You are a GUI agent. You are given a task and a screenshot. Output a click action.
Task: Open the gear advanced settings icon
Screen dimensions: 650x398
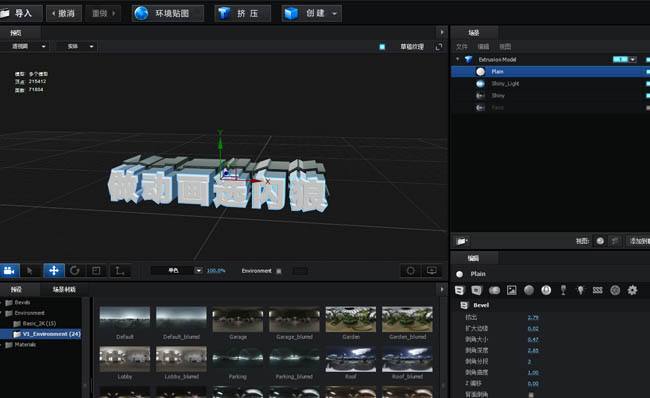coord(632,290)
